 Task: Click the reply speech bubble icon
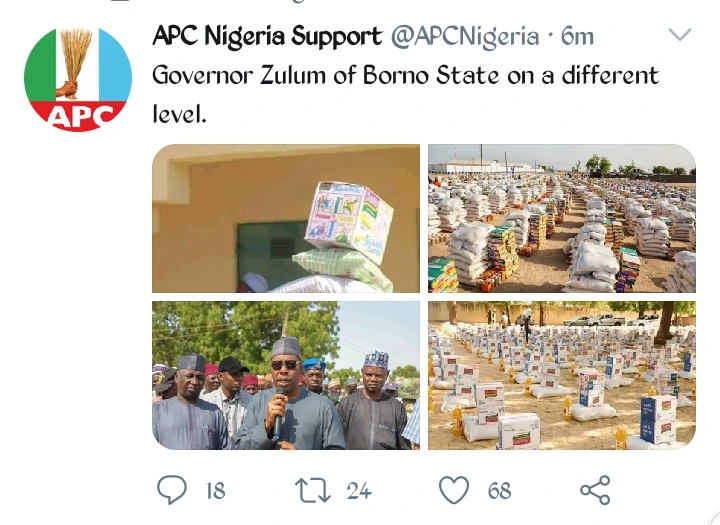click(x=173, y=489)
